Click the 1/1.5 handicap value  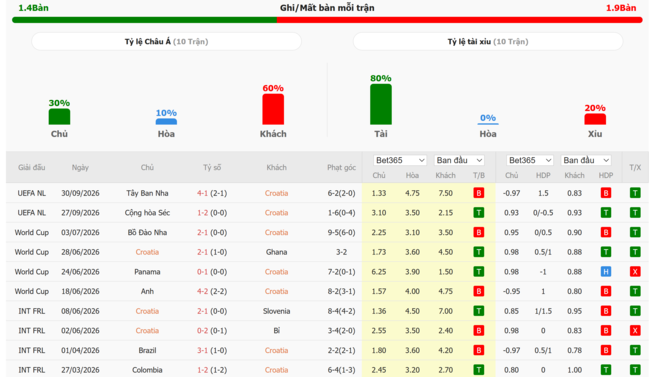coord(543,311)
